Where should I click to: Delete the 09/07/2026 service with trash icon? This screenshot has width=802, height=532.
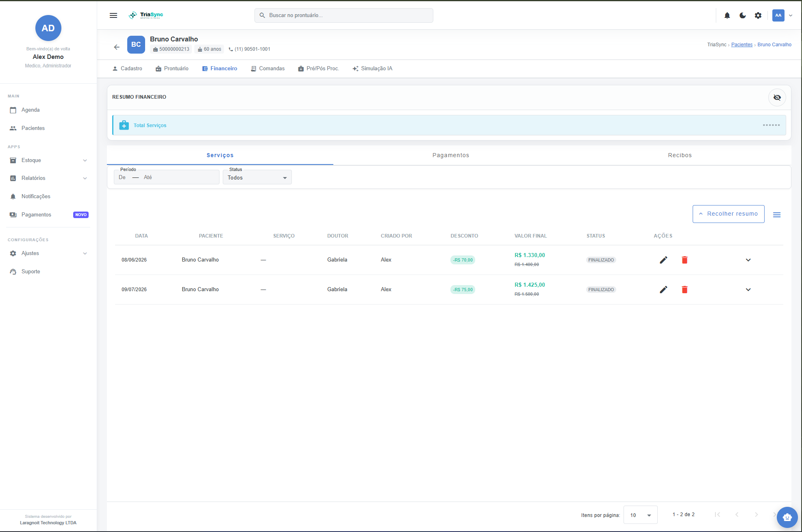click(x=685, y=290)
